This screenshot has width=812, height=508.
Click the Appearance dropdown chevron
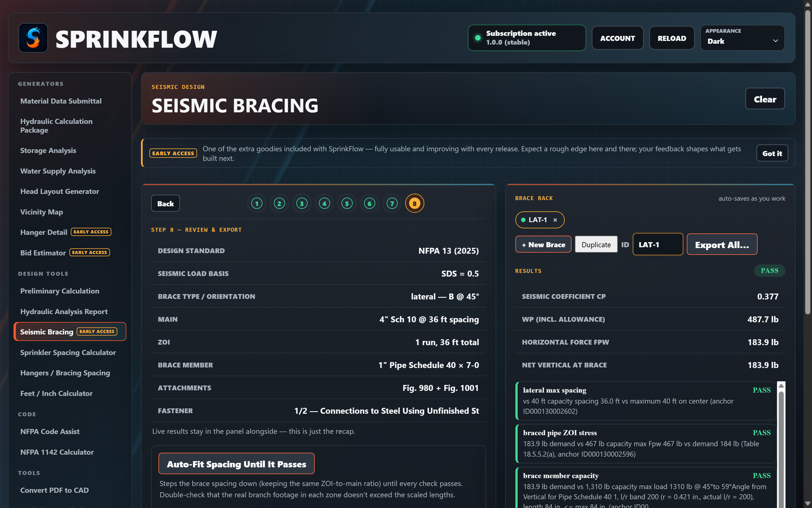click(775, 41)
